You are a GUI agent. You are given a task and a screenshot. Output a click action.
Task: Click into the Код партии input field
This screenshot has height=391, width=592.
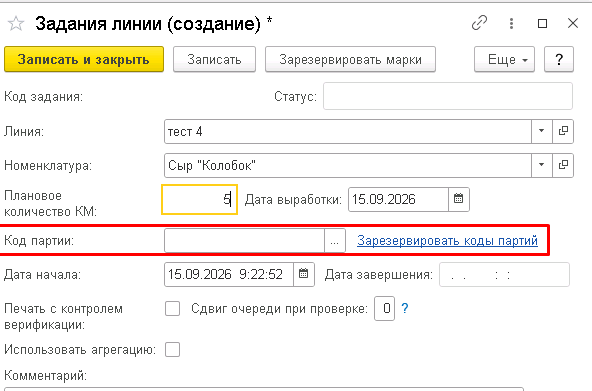click(x=244, y=240)
